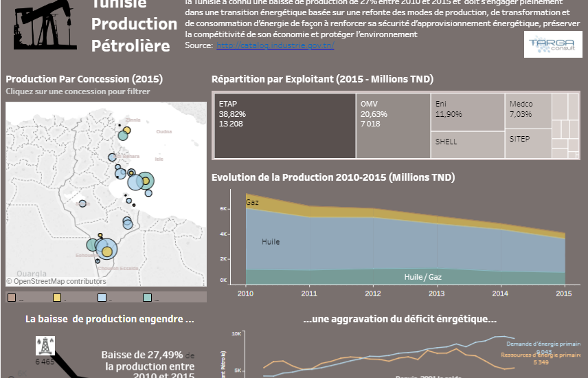Click the TARGA consult logo
The height and width of the screenshot is (378, 588).
pyautogui.click(x=553, y=44)
